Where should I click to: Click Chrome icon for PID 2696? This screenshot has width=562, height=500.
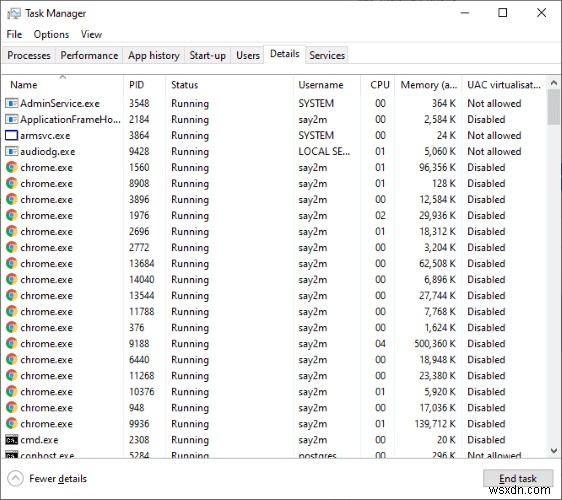(11, 232)
